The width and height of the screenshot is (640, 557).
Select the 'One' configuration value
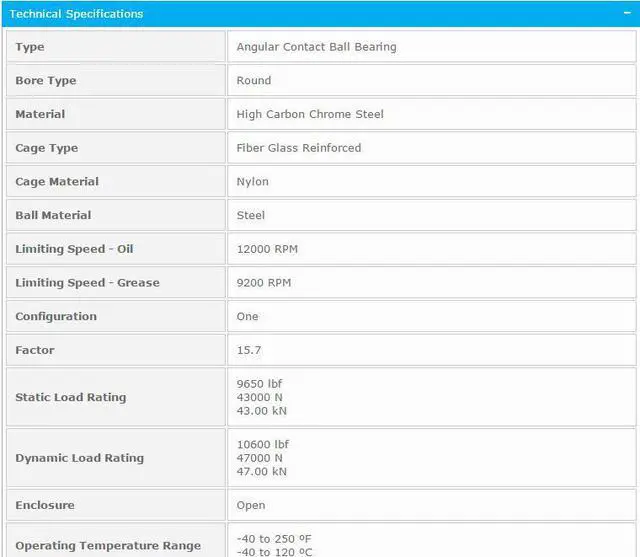247,316
